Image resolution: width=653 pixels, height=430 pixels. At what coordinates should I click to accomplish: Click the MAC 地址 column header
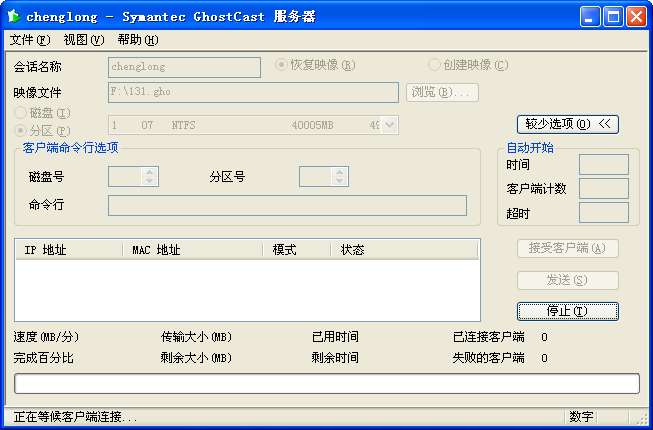coord(193,250)
